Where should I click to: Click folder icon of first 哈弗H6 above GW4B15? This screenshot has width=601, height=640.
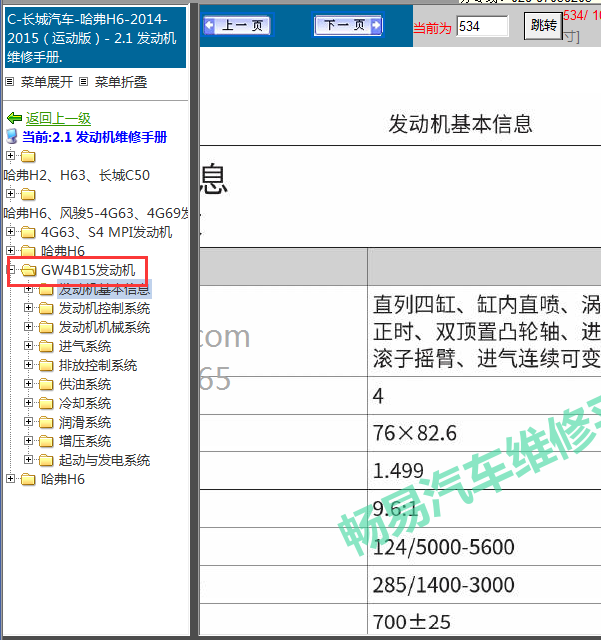(28, 251)
